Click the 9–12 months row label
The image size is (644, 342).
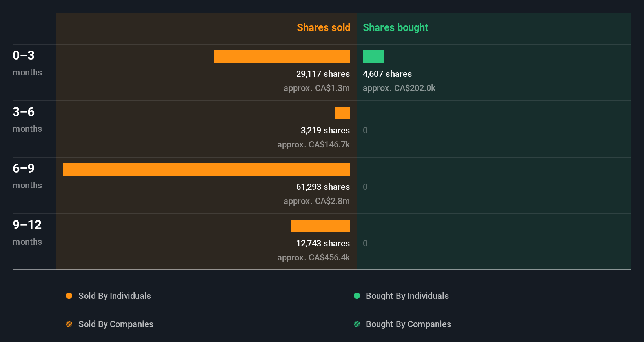click(27, 232)
